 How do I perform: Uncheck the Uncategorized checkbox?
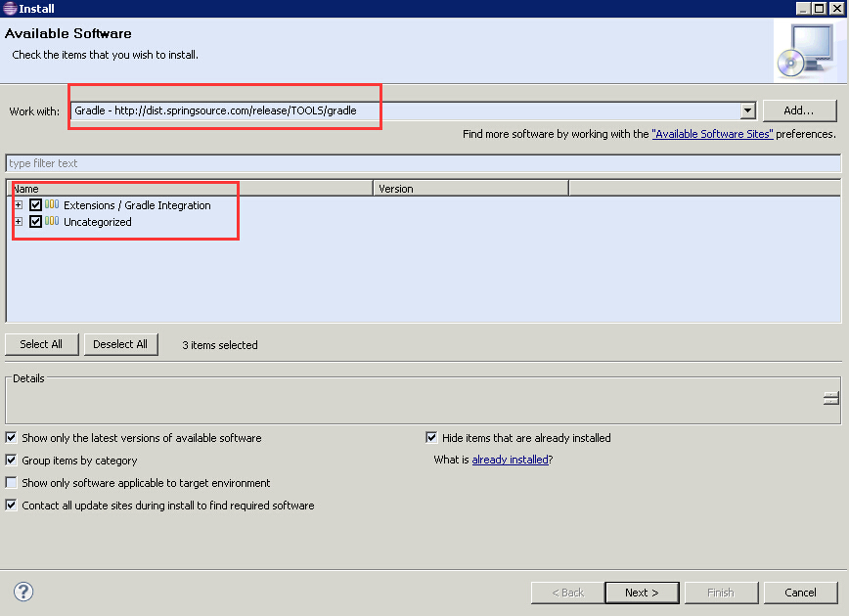[36, 221]
